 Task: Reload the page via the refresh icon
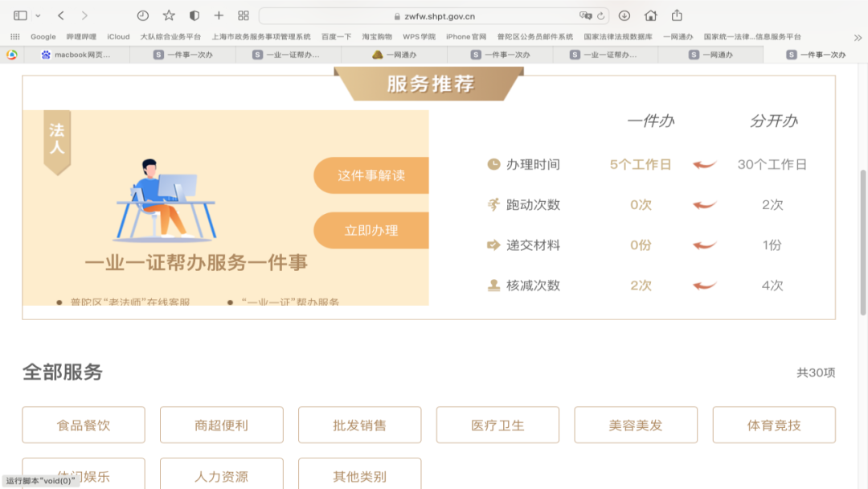pos(600,14)
